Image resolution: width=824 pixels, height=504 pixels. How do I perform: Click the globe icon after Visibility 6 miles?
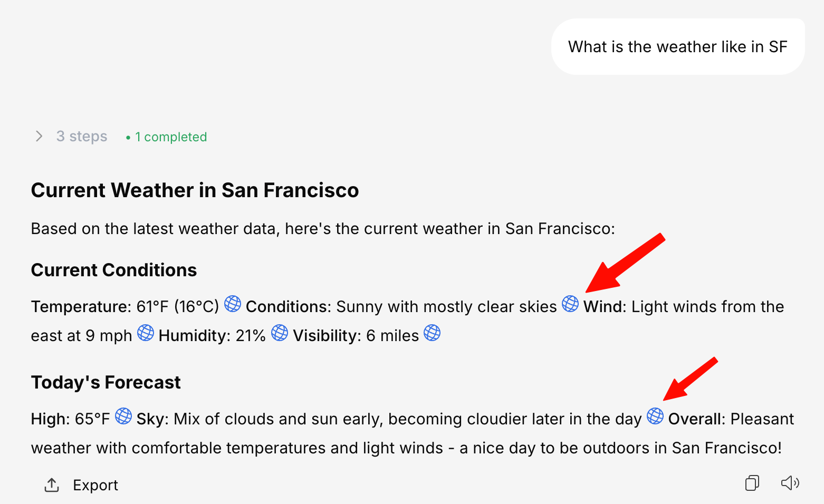coord(432,333)
